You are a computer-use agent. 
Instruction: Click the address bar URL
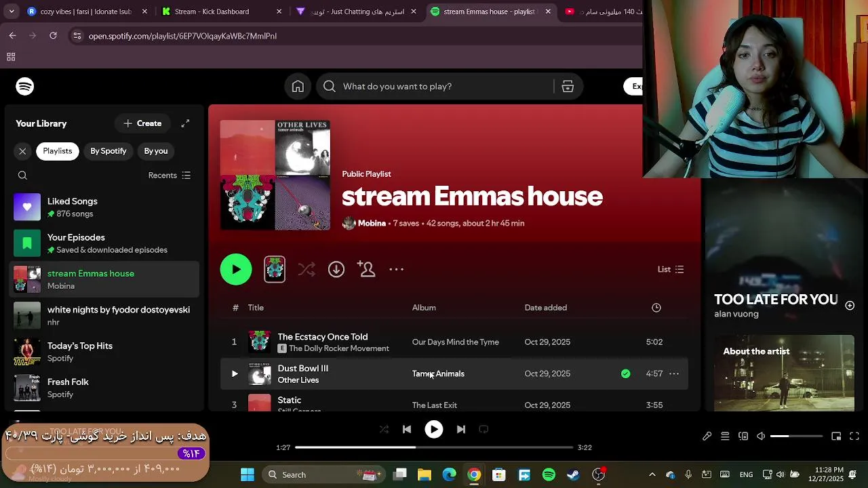pyautogui.click(x=182, y=36)
